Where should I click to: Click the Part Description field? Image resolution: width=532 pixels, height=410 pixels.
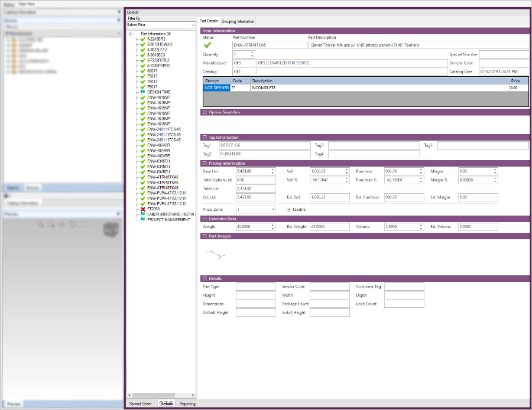419,45
